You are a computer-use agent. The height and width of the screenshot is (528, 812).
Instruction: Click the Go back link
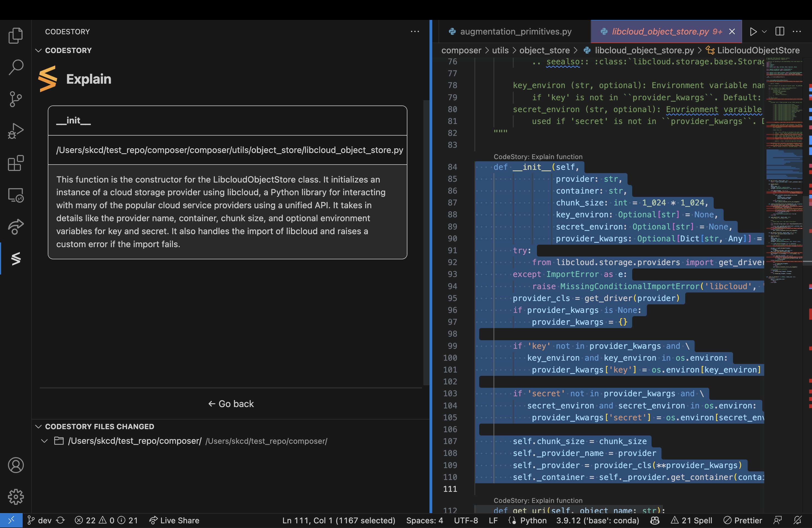(231, 404)
